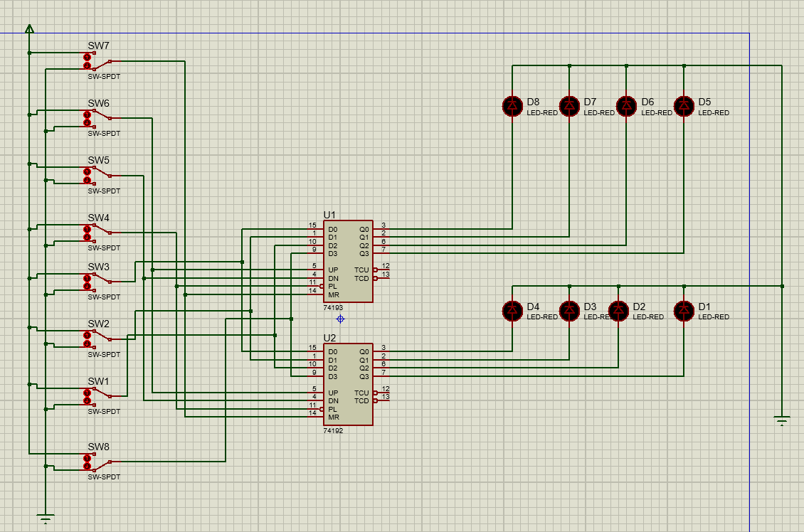804x532 pixels.
Task: Click the U1 component label
Action: 329,216
